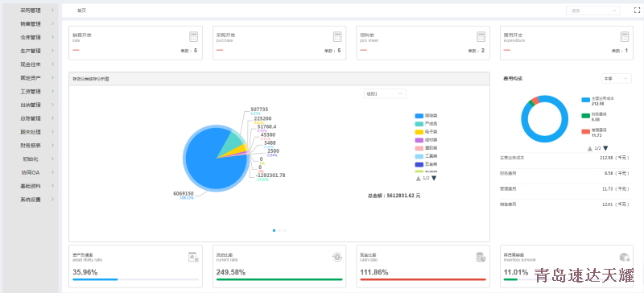The height and width of the screenshot is (293, 644).
Task: Click the 11.73 (千元) expense row
Action: (x=564, y=189)
